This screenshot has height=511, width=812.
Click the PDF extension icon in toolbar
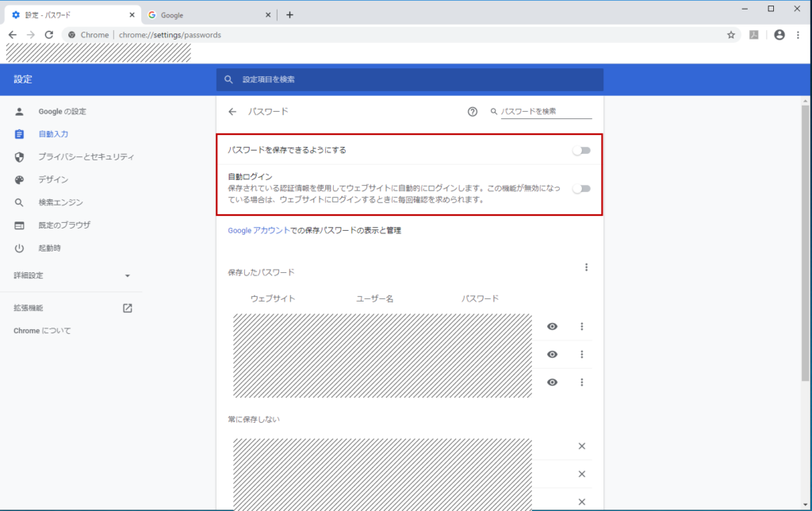[x=754, y=35]
